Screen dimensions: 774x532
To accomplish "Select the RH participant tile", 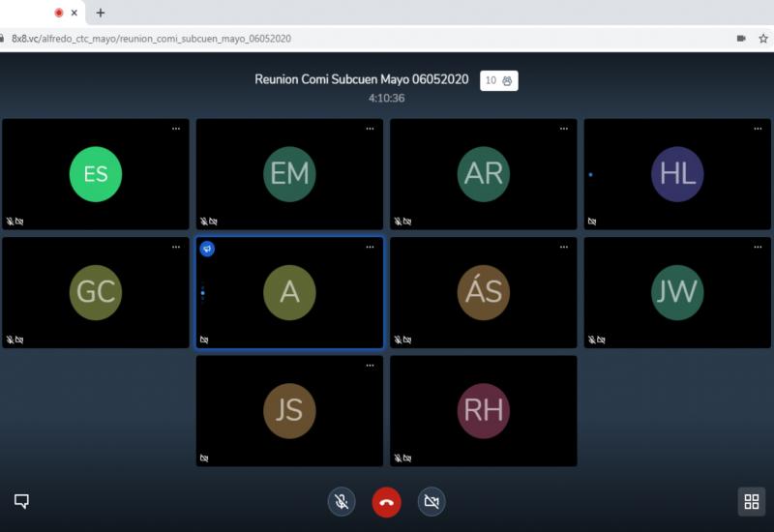I will pyautogui.click(x=483, y=410).
